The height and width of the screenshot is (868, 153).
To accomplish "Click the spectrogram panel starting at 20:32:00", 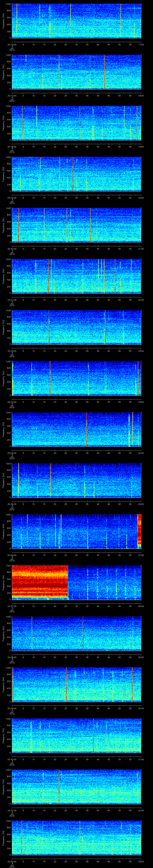I will point(76,838).
